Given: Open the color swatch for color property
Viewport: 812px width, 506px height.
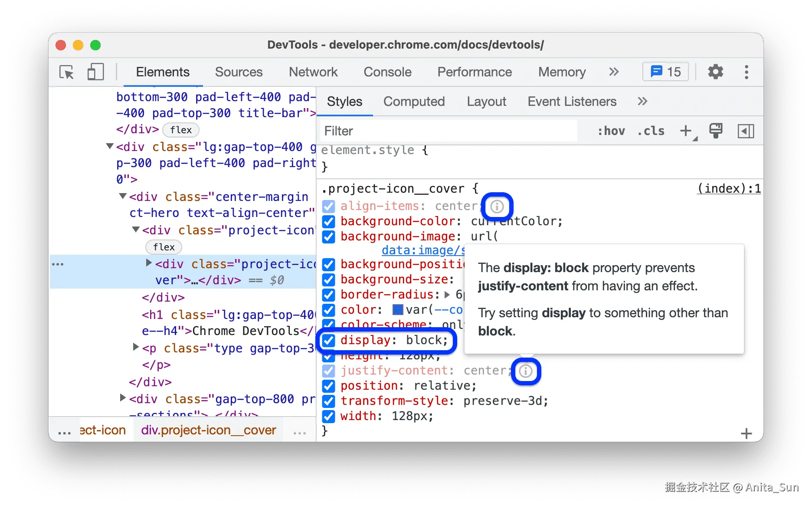Looking at the screenshot, I should 397,310.
